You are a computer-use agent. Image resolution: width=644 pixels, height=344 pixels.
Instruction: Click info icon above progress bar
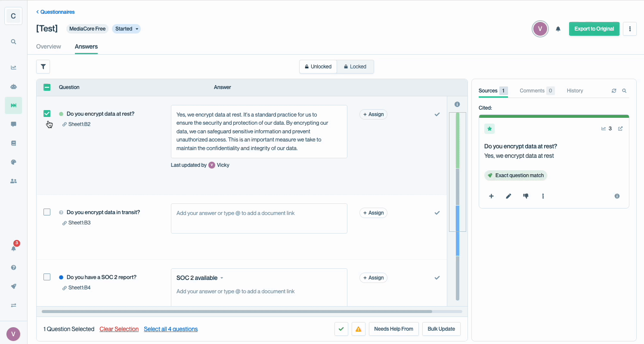[x=457, y=104]
